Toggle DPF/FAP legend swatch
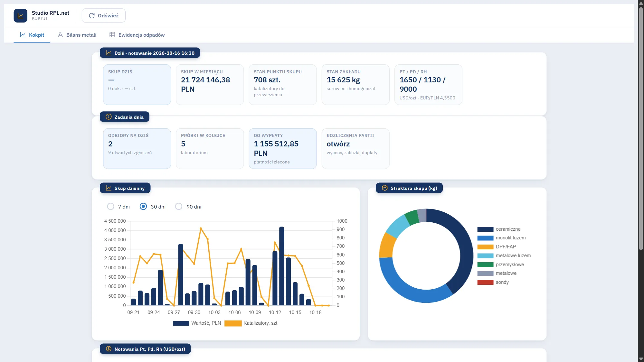Screen dimensions: 644x362 [x=485, y=247]
